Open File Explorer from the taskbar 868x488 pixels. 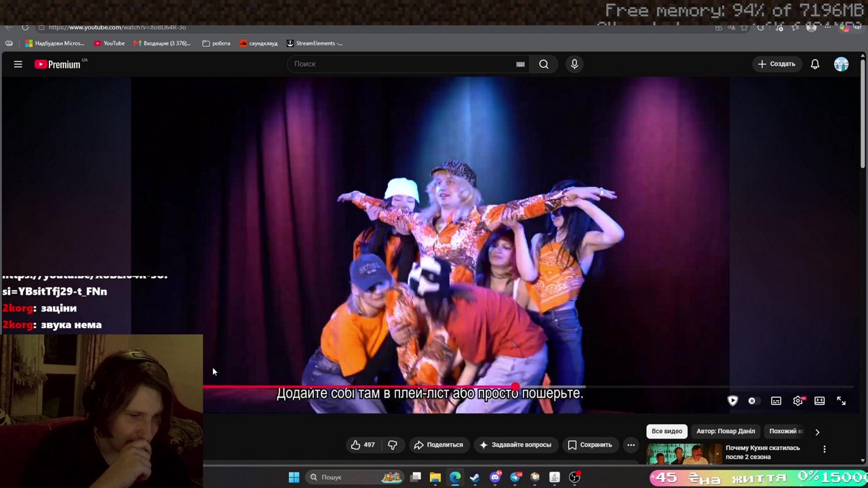(435, 477)
